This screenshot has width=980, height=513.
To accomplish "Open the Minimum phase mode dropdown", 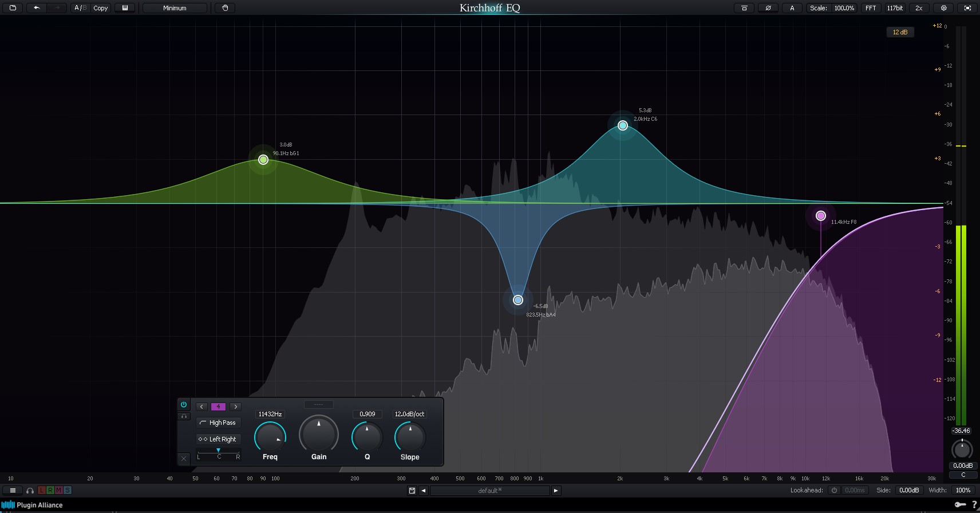I will pyautogui.click(x=175, y=8).
